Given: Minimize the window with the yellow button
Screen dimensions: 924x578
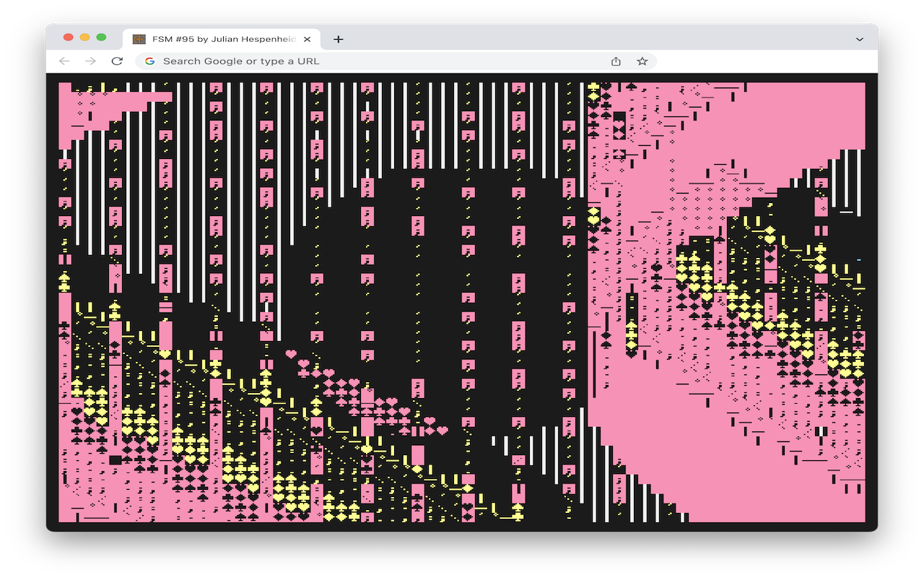Looking at the screenshot, I should coord(85,38).
